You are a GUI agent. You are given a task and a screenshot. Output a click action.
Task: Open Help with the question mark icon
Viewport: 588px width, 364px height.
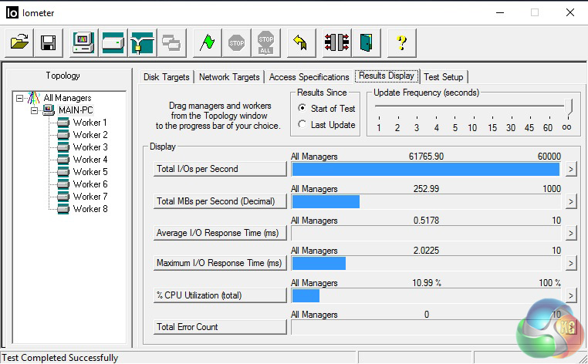401,42
